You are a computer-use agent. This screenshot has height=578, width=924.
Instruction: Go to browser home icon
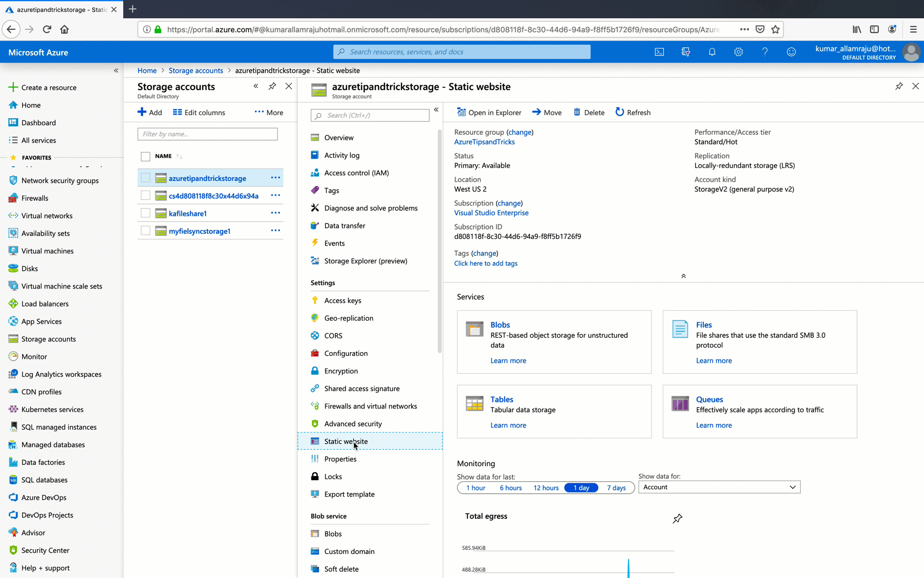(64, 29)
